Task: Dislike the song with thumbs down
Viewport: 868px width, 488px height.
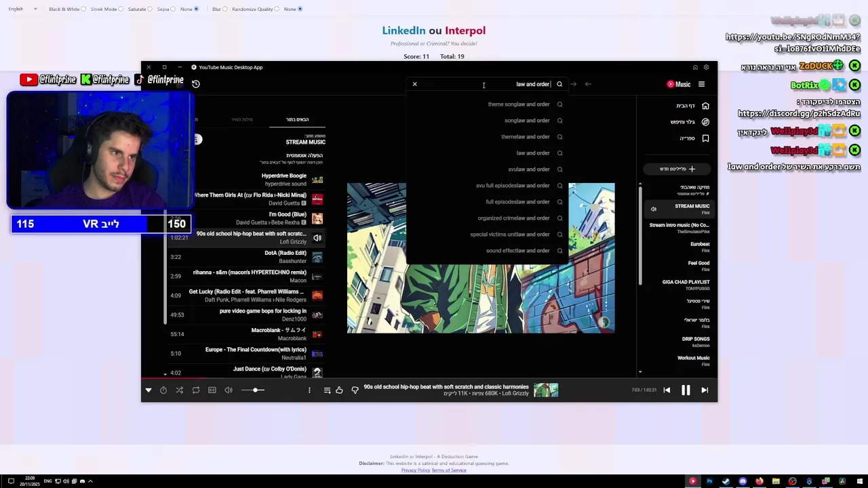Action: pos(355,390)
